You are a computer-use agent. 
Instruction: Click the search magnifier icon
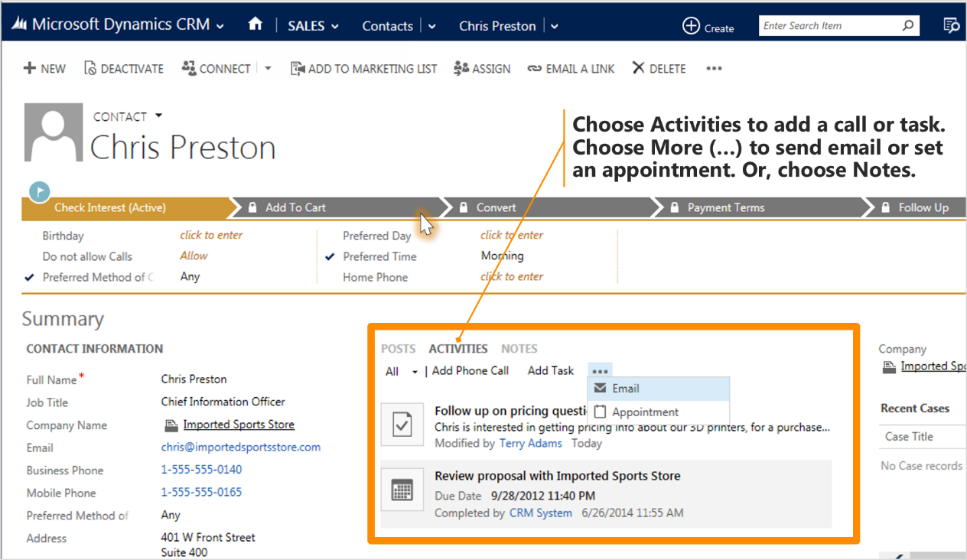point(907,26)
